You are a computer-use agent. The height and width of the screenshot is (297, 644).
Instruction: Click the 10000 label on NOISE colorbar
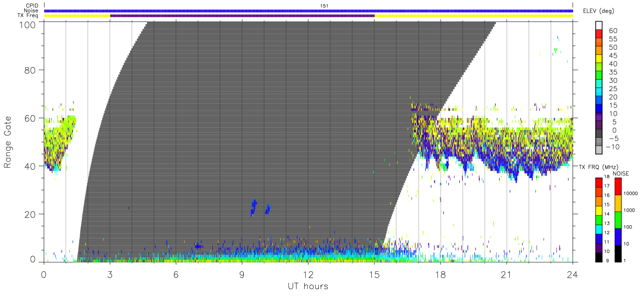coord(631,194)
